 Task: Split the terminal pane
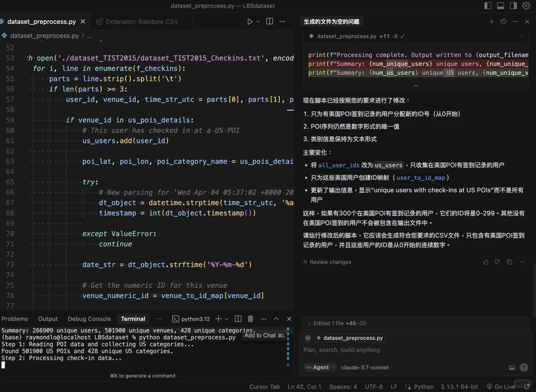pos(238,319)
